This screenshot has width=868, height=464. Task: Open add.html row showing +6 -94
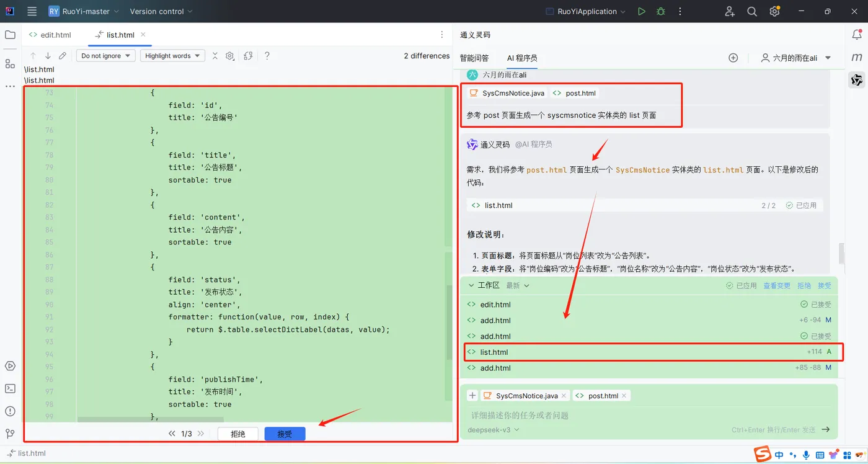click(649, 320)
